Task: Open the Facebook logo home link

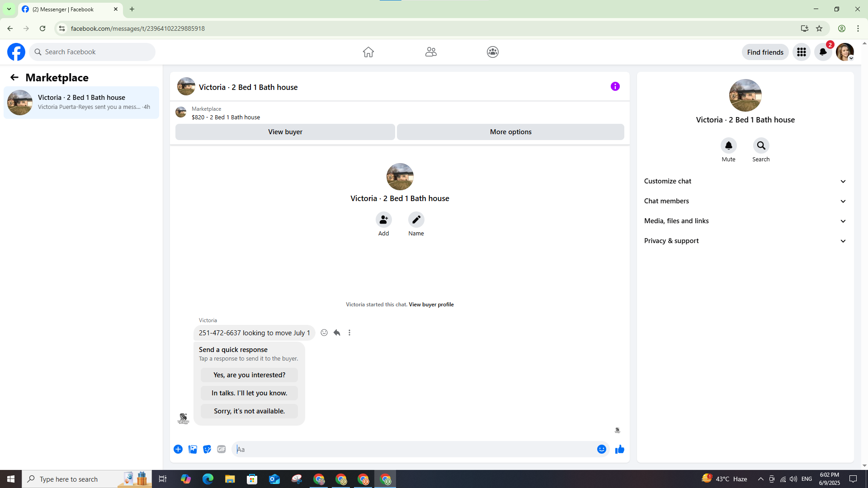Action: coord(16,52)
